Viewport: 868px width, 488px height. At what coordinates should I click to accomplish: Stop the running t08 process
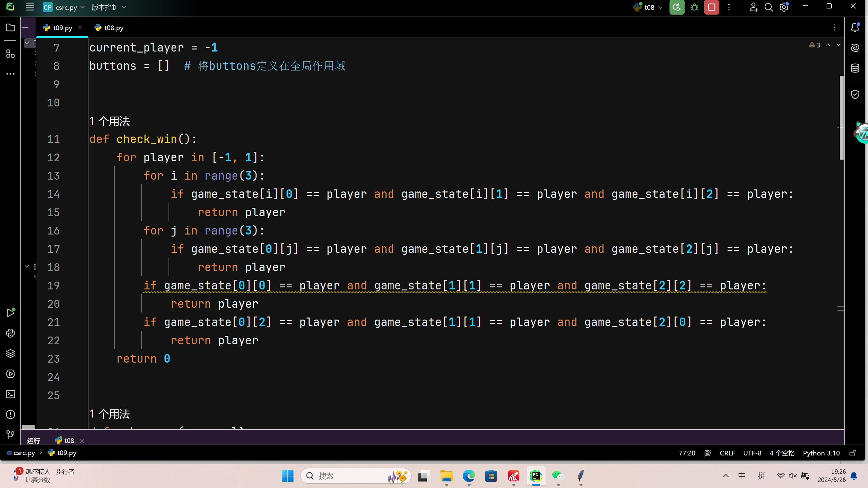[x=711, y=7]
